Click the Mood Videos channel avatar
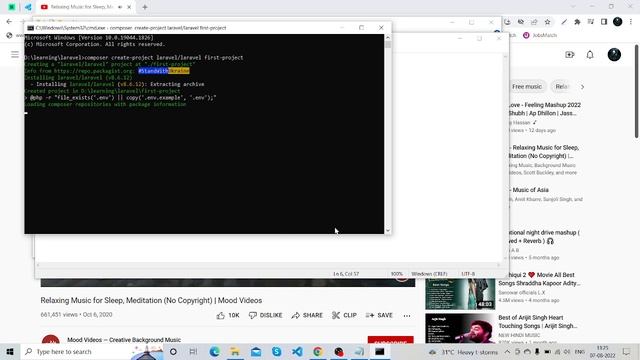 click(51, 340)
